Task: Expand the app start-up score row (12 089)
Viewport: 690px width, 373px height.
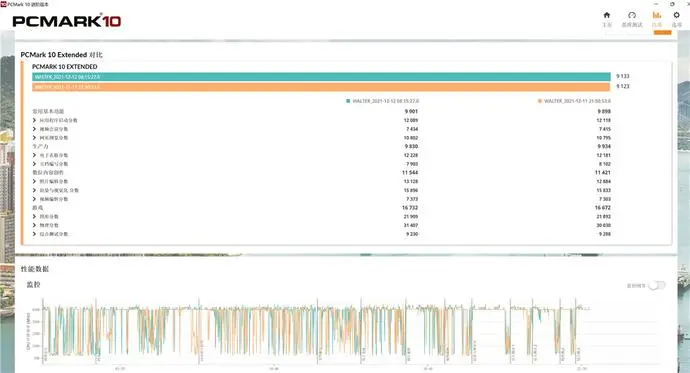Action: [x=34, y=120]
